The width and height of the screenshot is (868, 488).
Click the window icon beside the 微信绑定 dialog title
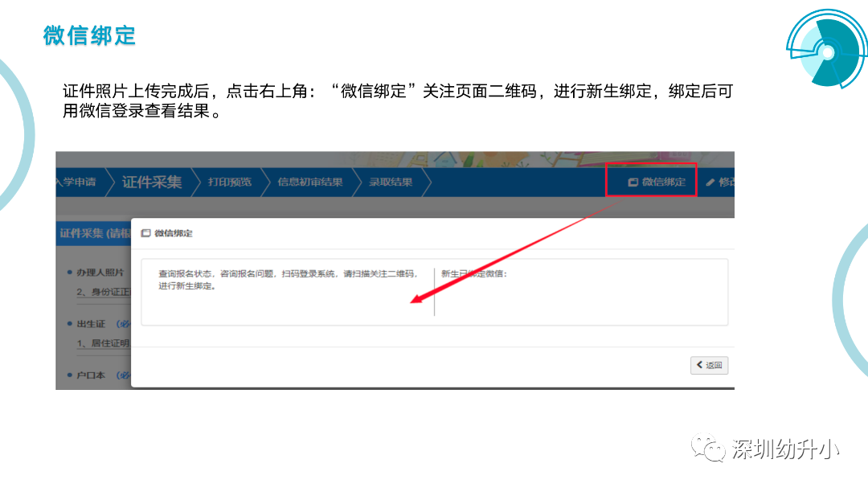click(145, 233)
